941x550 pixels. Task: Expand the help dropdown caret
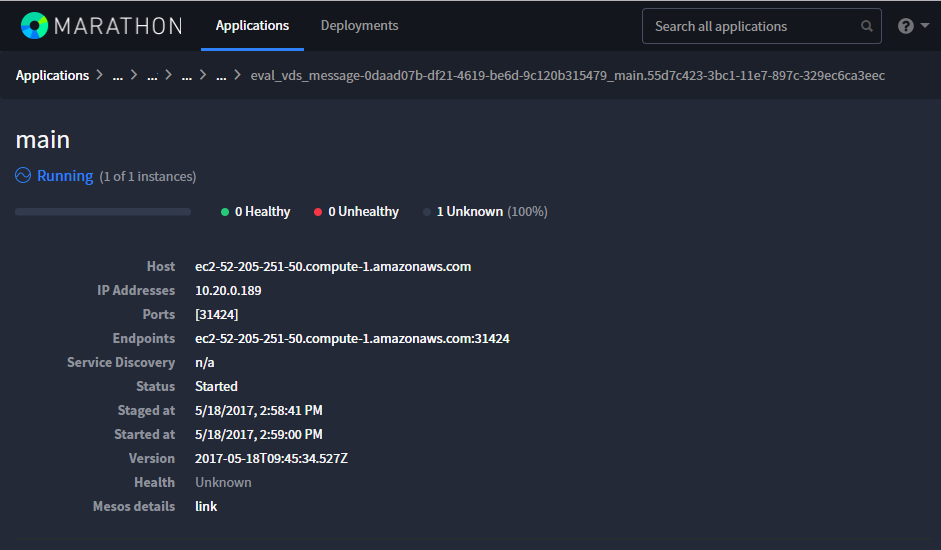pyautogui.click(x=925, y=26)
